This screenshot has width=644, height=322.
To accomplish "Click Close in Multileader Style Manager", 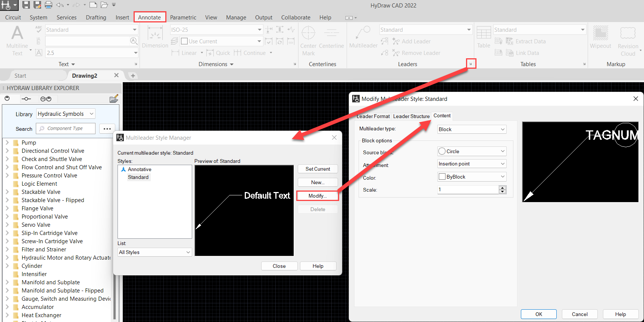I will coord(279,266).
